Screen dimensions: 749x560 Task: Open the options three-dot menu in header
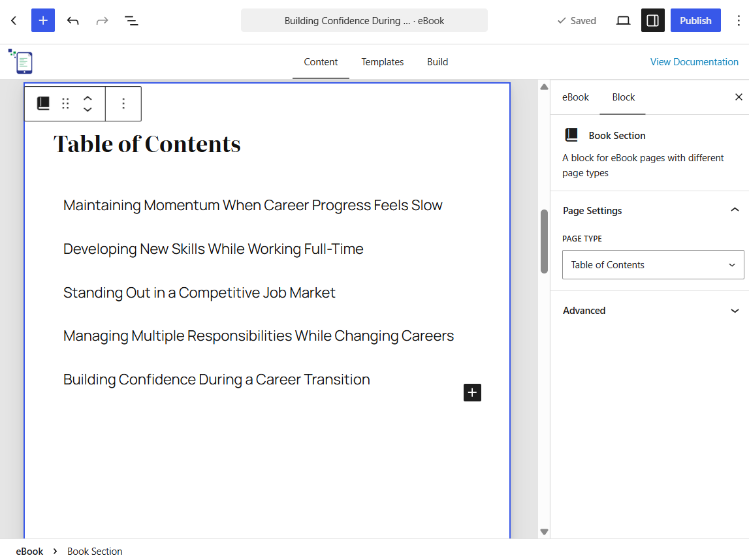coord(739,20)
